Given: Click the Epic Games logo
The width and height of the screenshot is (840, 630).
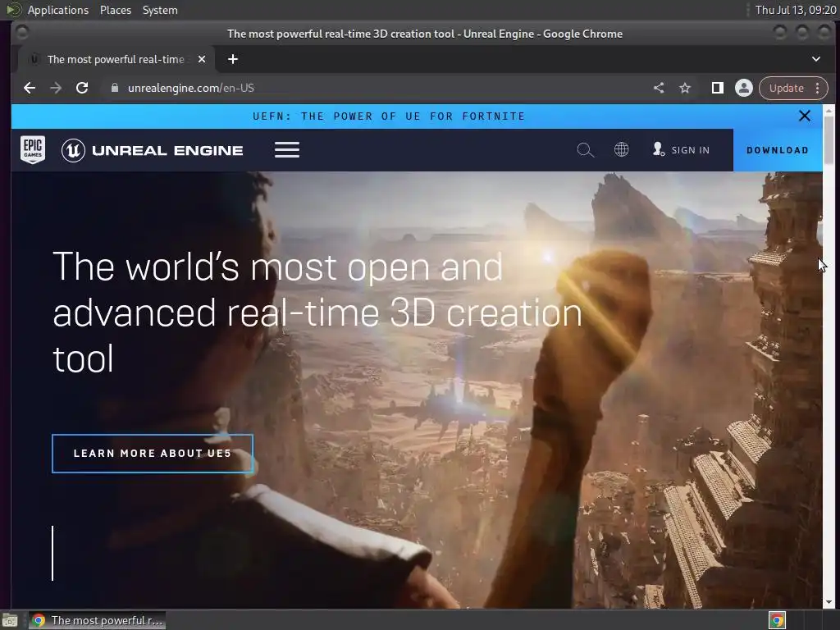Looking at the screenshot, I should [33, 149].
